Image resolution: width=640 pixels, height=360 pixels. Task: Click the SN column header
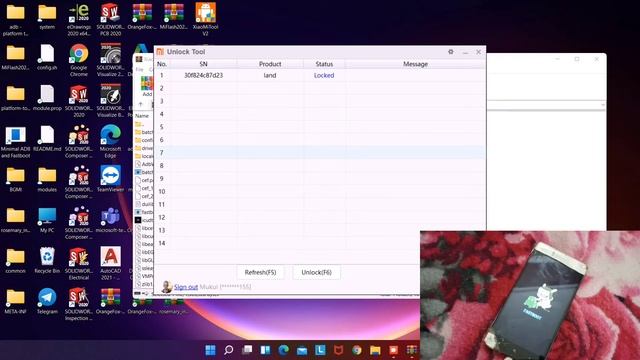[x=203, y=64]
